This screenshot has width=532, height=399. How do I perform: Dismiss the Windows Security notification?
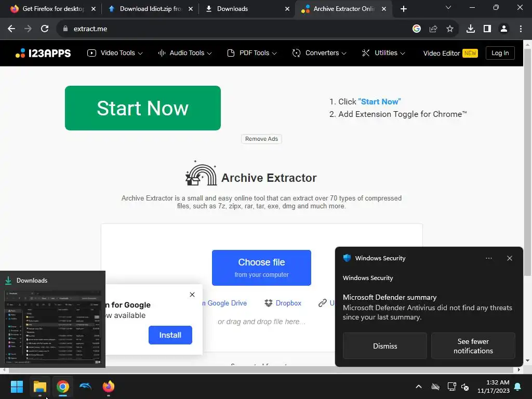(385, 345)
